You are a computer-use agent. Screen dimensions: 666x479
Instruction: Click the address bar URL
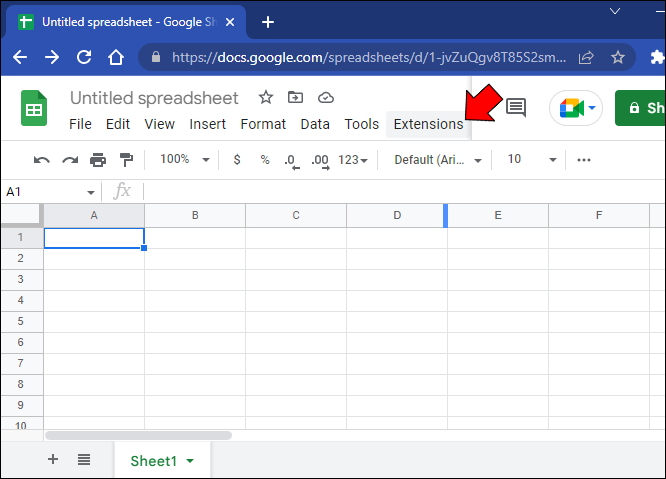(x=369, y=57)
